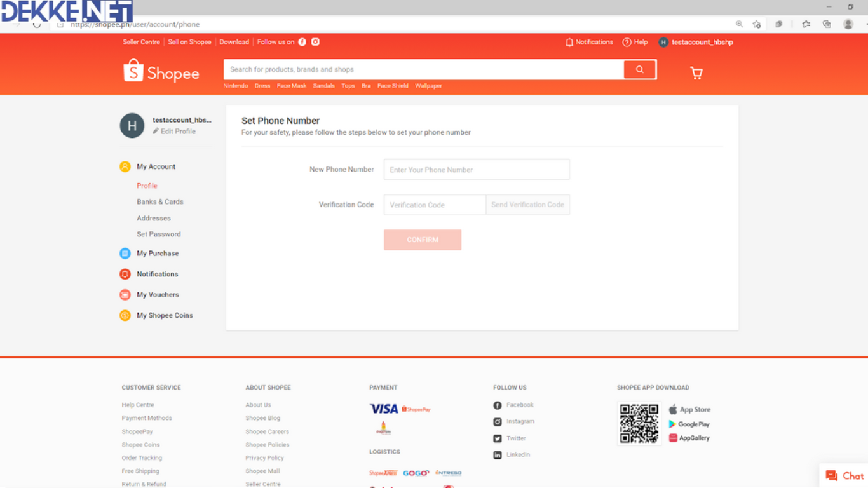Open the Download link in top bar
This screenshot has height=488, width=868.
coord(234,42)
